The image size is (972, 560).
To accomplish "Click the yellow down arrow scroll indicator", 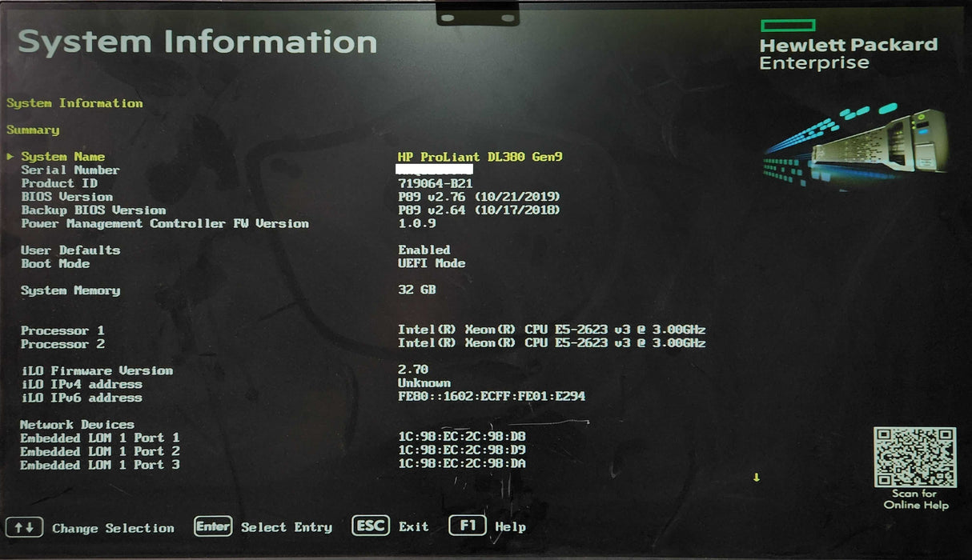I will click(757, 478).
